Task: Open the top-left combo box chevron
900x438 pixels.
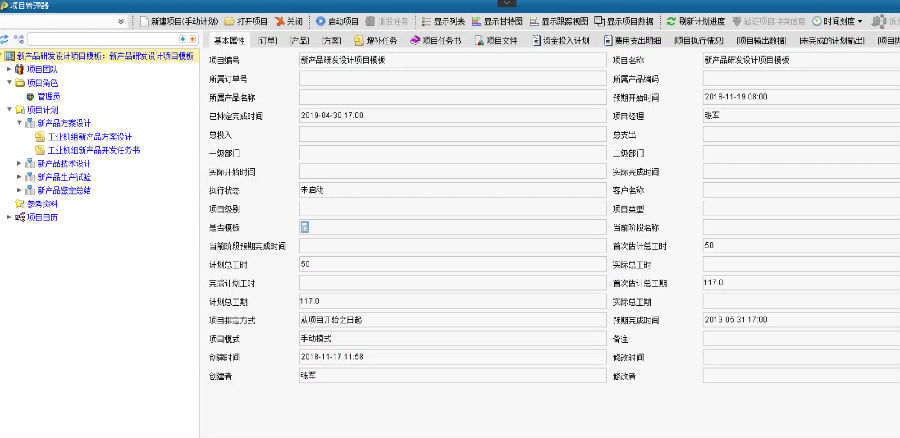Action: [x=121, y=21]
